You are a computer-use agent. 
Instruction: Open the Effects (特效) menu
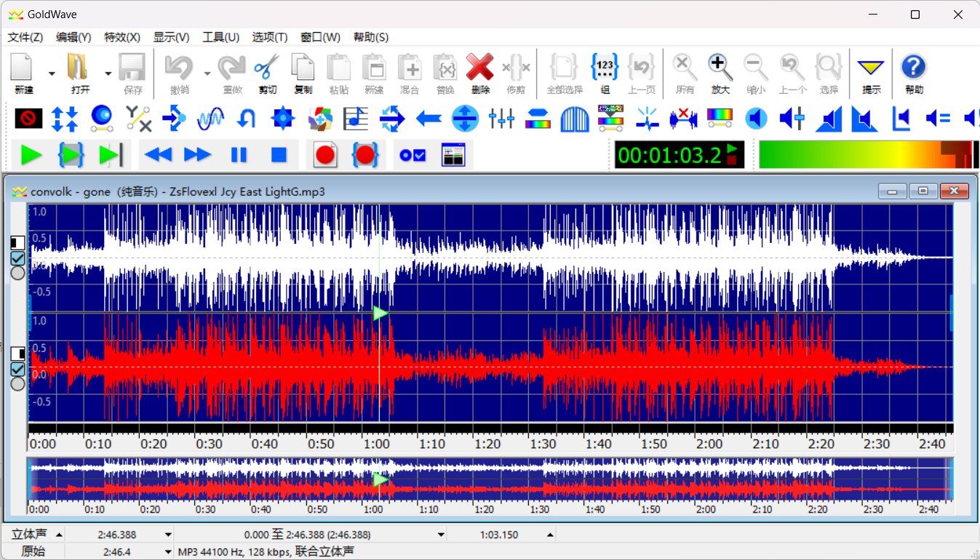121,37
